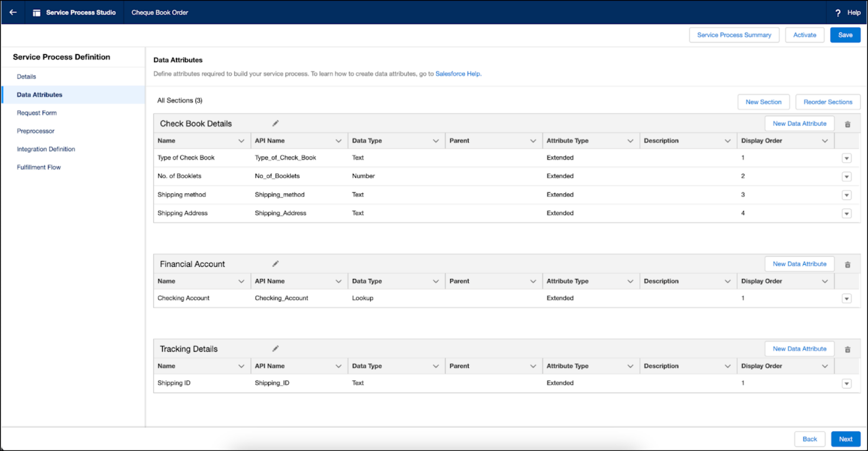Screen dimensions: 868x451
Task: Open Preprocessor in the sidebar
Action: (x=35, y=131)
